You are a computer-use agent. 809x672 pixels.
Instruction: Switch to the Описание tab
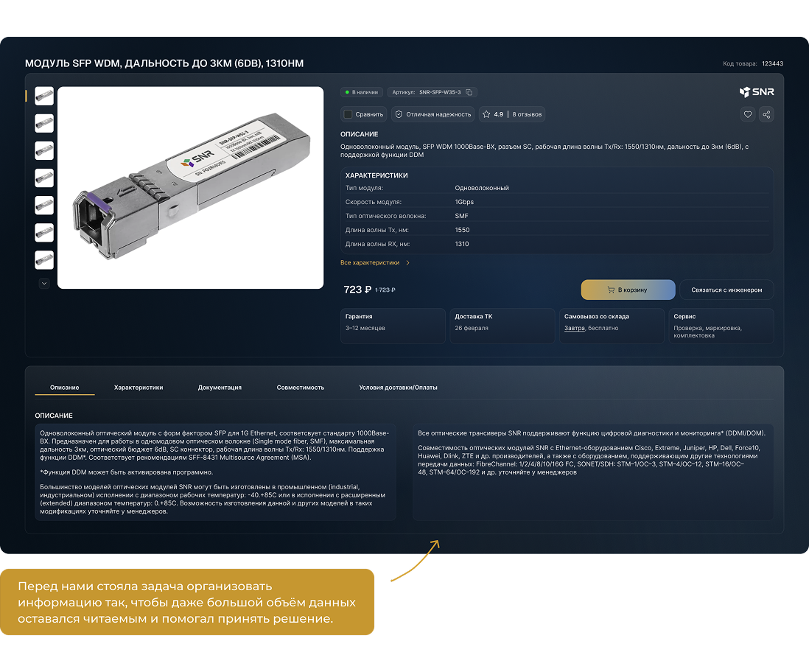65,388
